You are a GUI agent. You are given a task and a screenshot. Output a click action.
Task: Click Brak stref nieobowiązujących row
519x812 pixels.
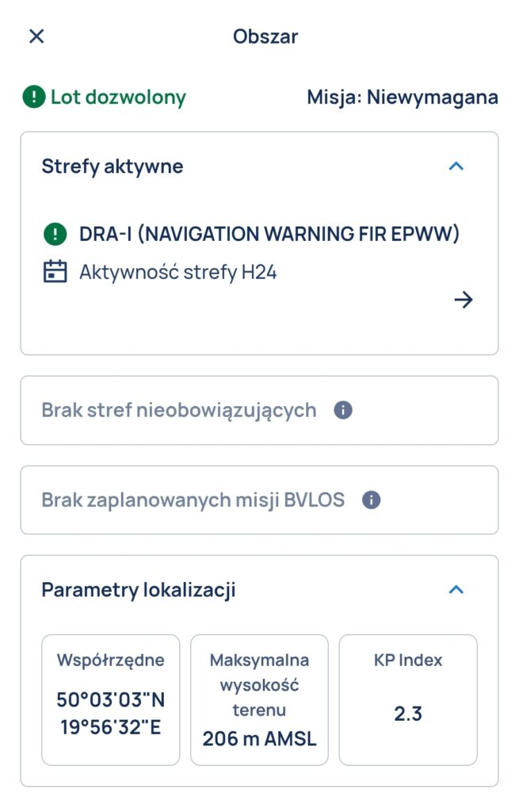[179, 411]
